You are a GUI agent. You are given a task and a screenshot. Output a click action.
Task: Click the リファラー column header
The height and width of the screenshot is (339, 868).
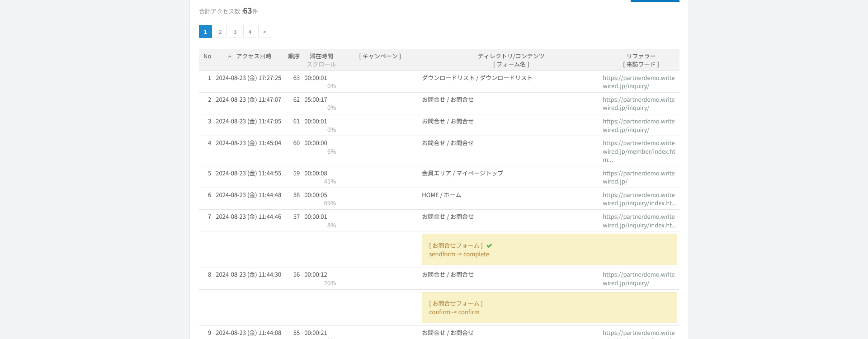[641, 56]
